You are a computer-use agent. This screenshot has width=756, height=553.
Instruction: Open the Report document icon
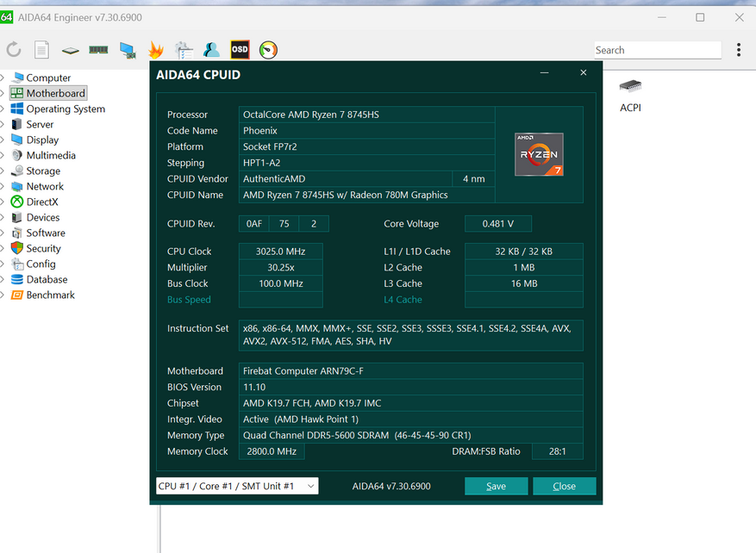pyautogui.click(x=41, y=50)
